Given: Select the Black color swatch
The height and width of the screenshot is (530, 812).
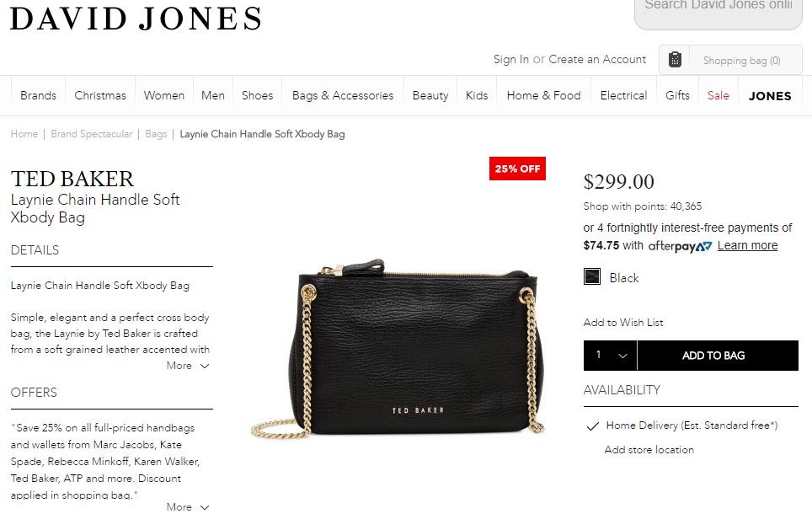Looking at the screenshot, I should tap(592, 276).
